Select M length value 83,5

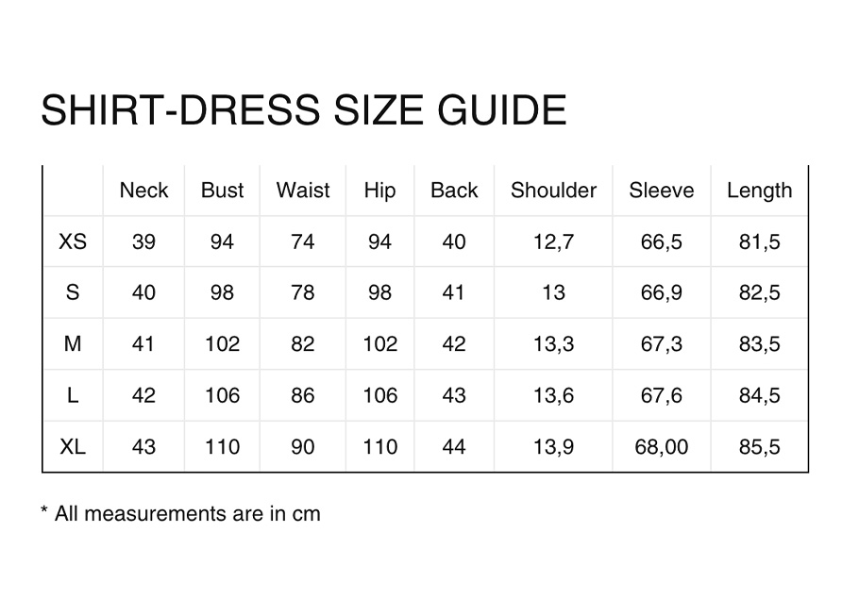(x=759, y=344)
